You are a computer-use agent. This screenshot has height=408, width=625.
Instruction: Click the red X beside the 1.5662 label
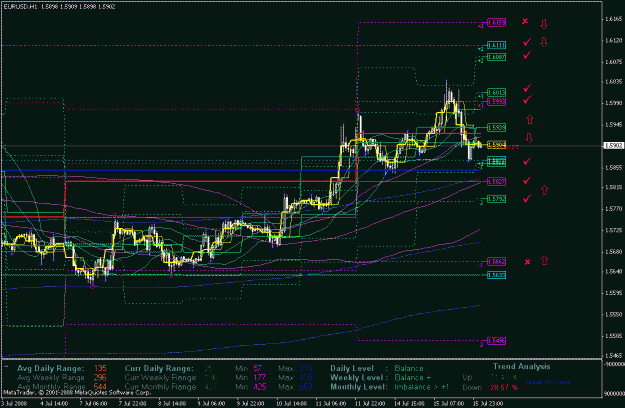tap(527, 262)
